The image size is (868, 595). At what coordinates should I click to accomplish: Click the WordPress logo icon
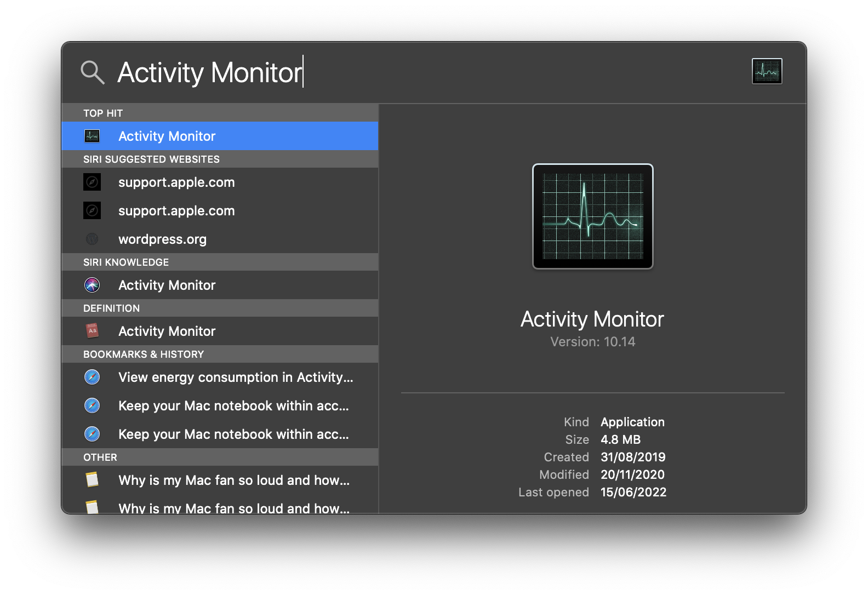[x=92, y=239]
